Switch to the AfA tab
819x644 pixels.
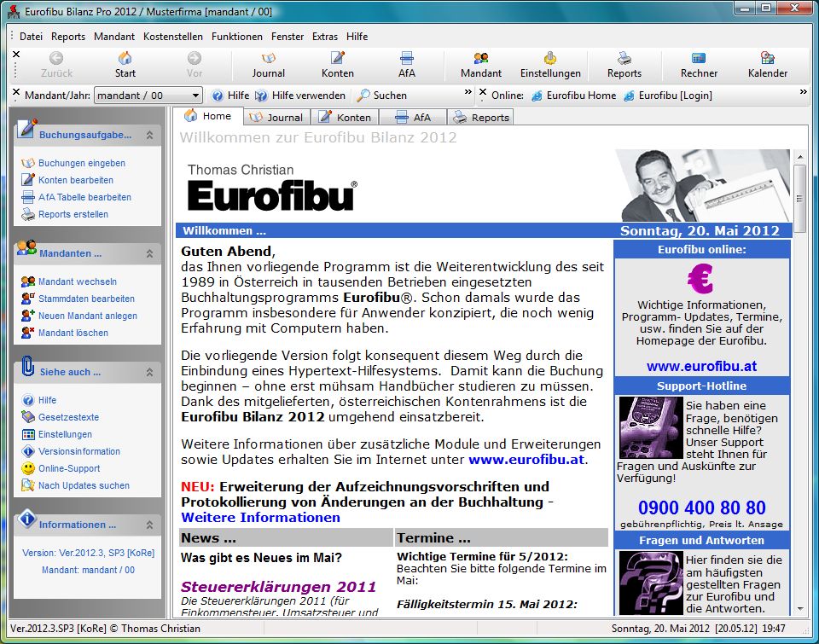413,118
